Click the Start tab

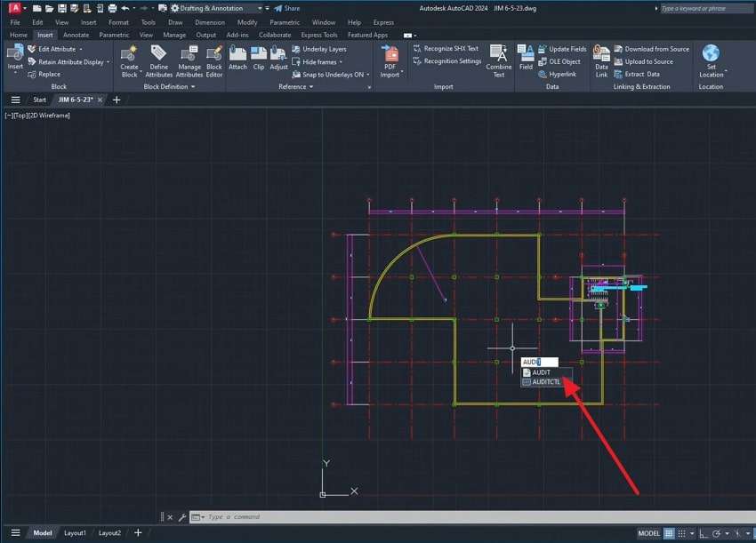tap(39, 100)
